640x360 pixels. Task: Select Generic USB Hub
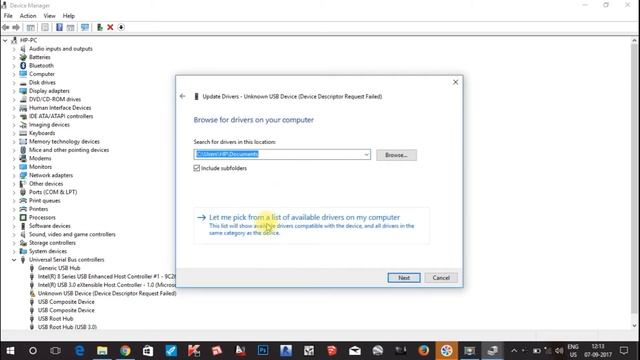click(59, 268)
